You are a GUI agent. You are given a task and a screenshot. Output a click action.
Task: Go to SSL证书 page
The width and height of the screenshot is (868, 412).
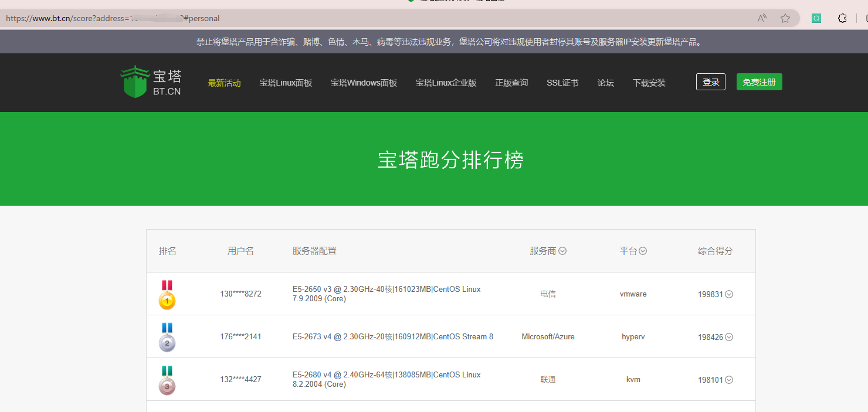point(562,83)
